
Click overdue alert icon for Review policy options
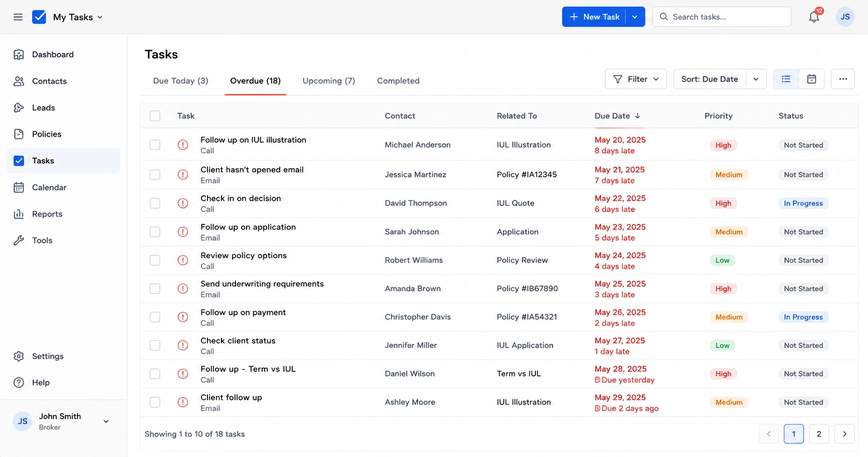pyautogui.click(x=183, y=260)
